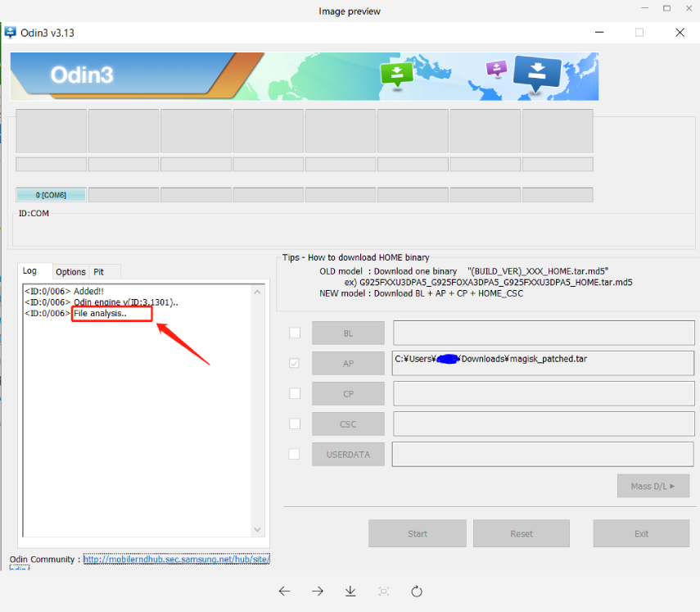Click the USERDATA file path field
Viewport: 700px width, 612px height.
pos(543,455)
